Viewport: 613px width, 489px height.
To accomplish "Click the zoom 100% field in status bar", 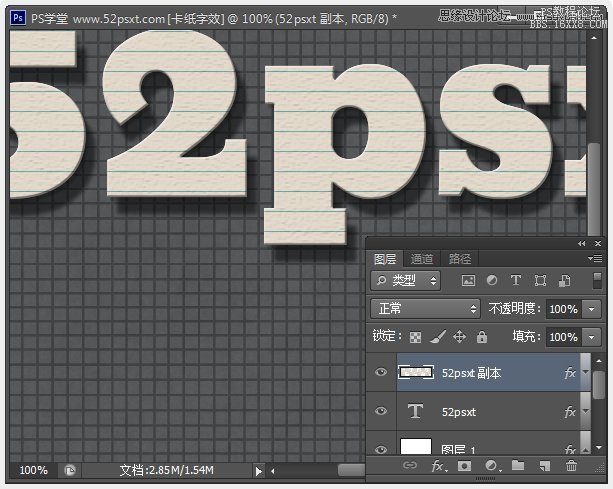I will click(x=34, y=470).
